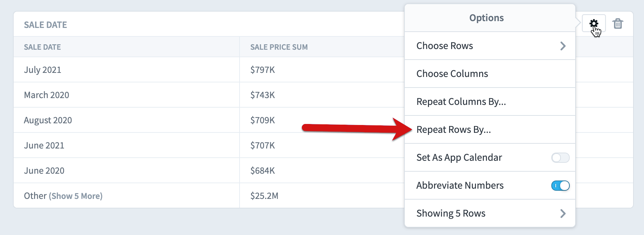Screen dimensions: 644x235
Task: Open the Choose Rows option
Action: pos(490,46)
